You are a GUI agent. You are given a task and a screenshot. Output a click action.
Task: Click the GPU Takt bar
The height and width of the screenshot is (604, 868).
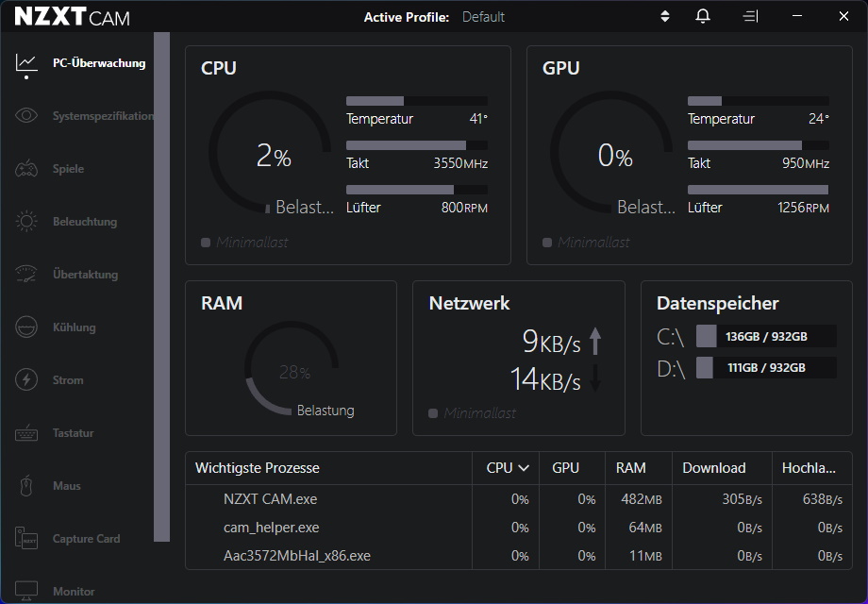[x=759, y=145]
